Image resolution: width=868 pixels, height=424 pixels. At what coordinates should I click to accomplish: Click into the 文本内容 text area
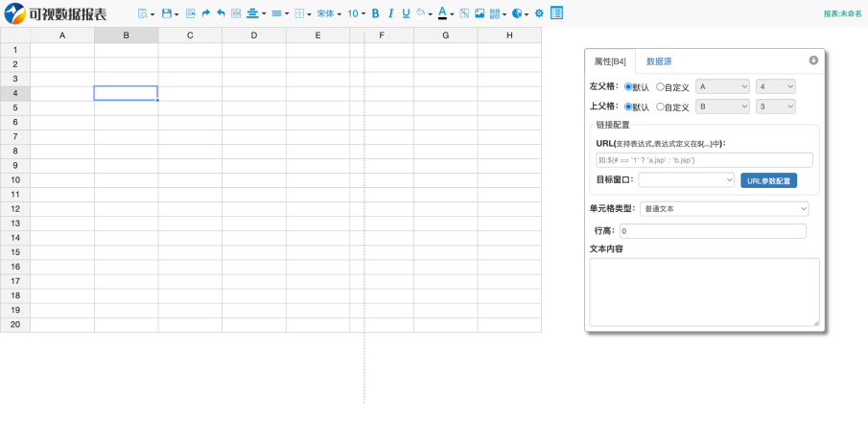coord(704,292)
